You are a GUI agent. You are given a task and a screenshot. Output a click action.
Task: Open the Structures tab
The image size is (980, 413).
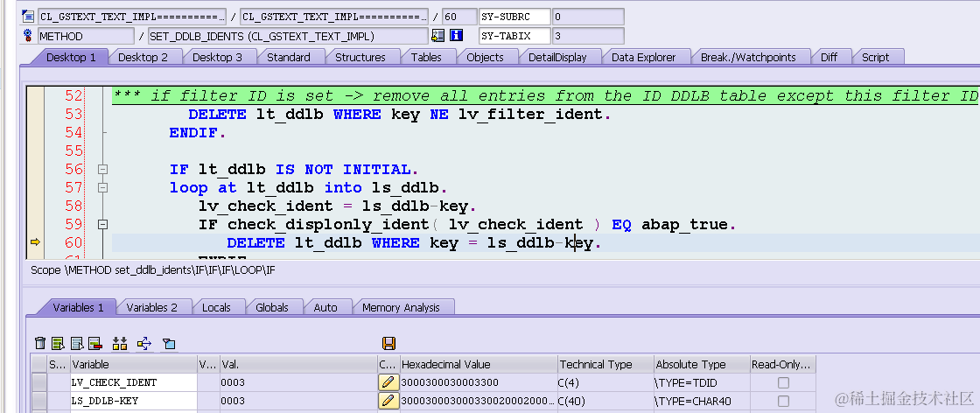[360, 57]
